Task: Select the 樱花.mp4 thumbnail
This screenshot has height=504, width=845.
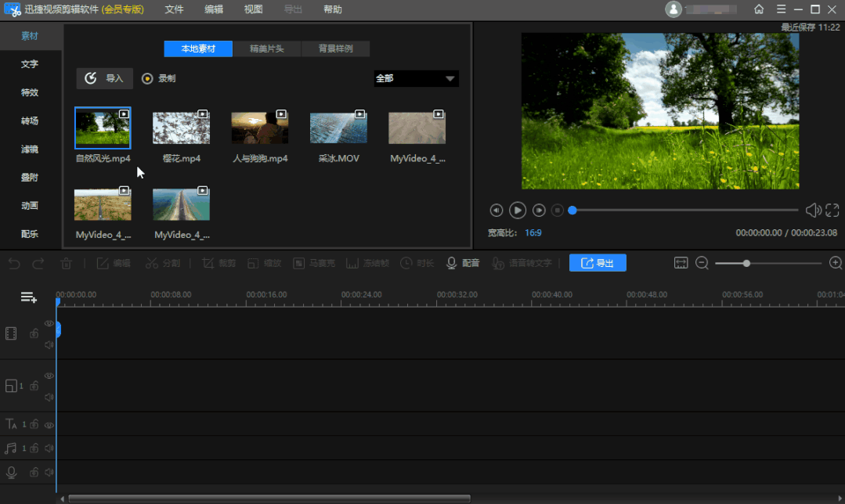Action: pyautogui.click(x=181, y=128)
